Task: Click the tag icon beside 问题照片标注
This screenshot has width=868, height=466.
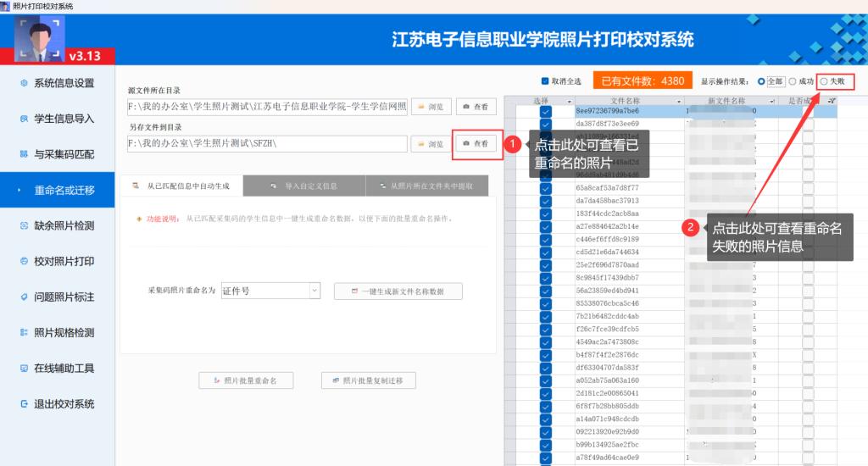Action: pyautogui.click(x=24, y=297)
